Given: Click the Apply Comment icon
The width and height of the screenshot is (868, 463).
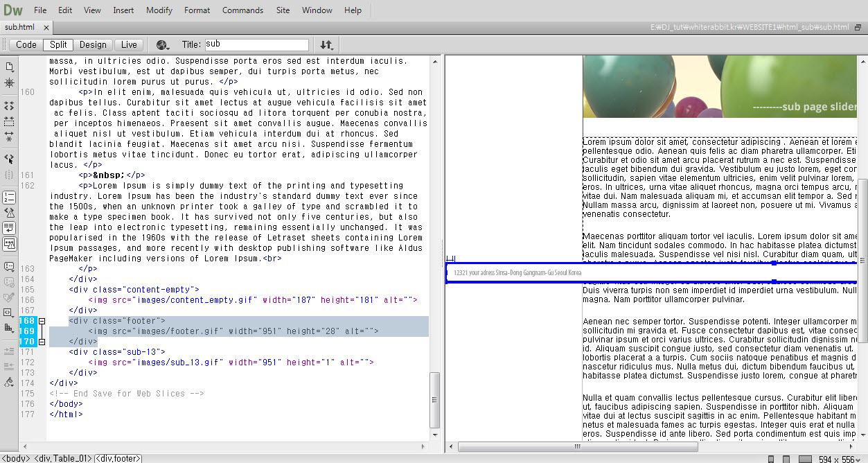Looking at the screenshot, I should point(9,267).
